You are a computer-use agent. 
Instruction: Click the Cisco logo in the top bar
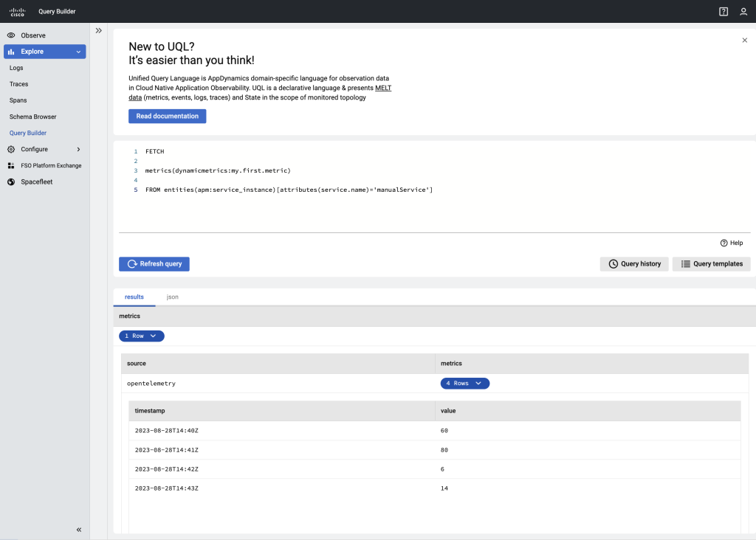coord(17,11)
